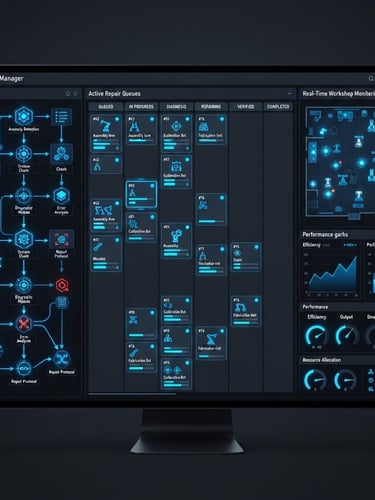Click the first workflow panel header icon
The width and height of the screenshot is (375, 500).
pos(68,94)
